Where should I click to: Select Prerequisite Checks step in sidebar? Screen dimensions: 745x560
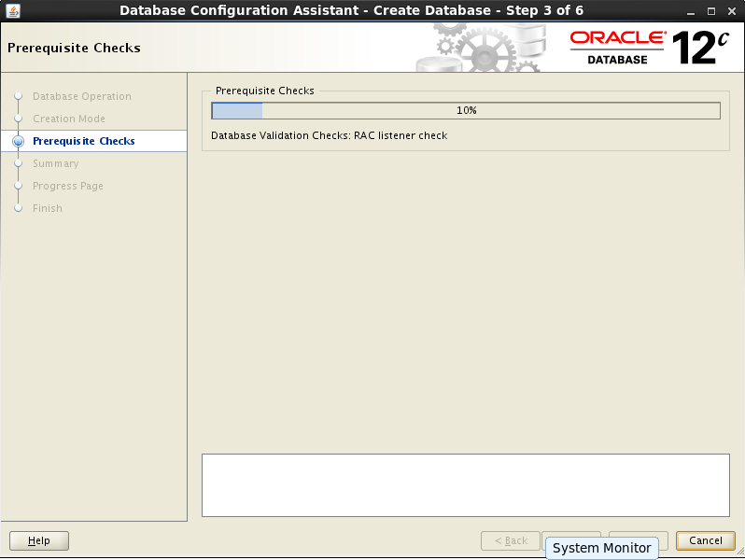pos(84,141)
